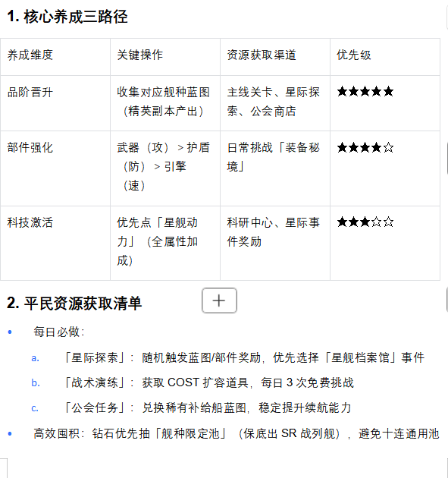The image size is (448, 494).
Task: Click cell "科研中心、星际事件奖励"
Action: [x=275, y=244]
